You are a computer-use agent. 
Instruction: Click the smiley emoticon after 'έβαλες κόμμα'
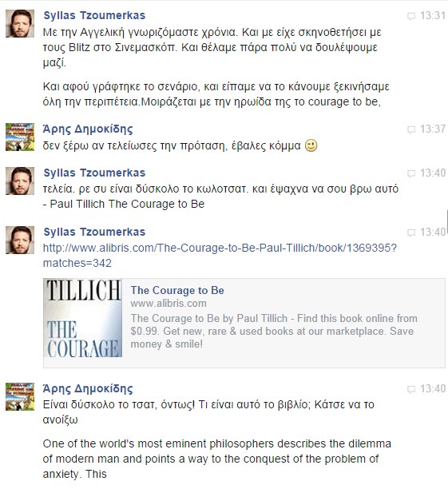point(311,145)
